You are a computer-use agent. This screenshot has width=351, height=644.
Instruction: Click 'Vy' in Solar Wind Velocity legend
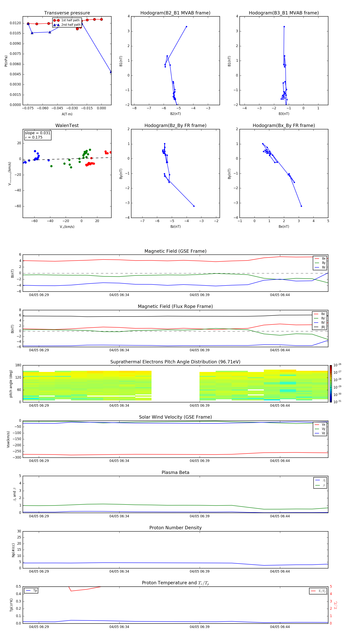click(x=320, y=429)
